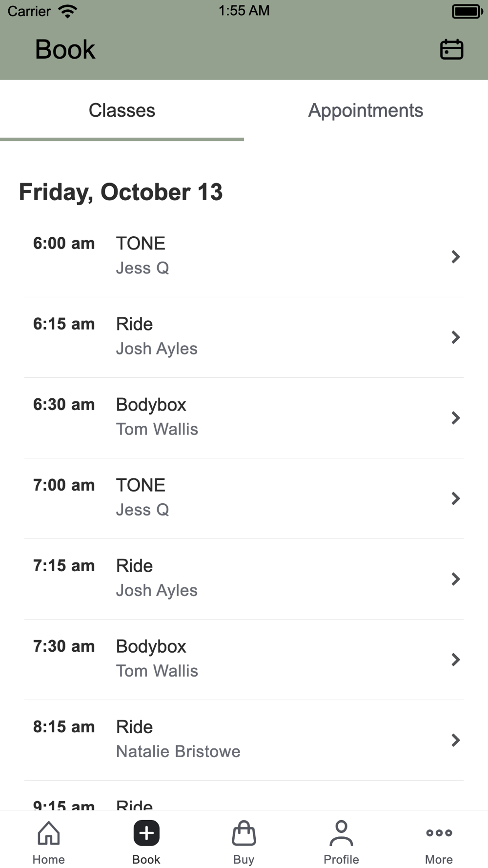The width and height of the screenshot is (488, 868).
Task: Expand the 7:00 am TONE chevron
Action: [456, 498]
